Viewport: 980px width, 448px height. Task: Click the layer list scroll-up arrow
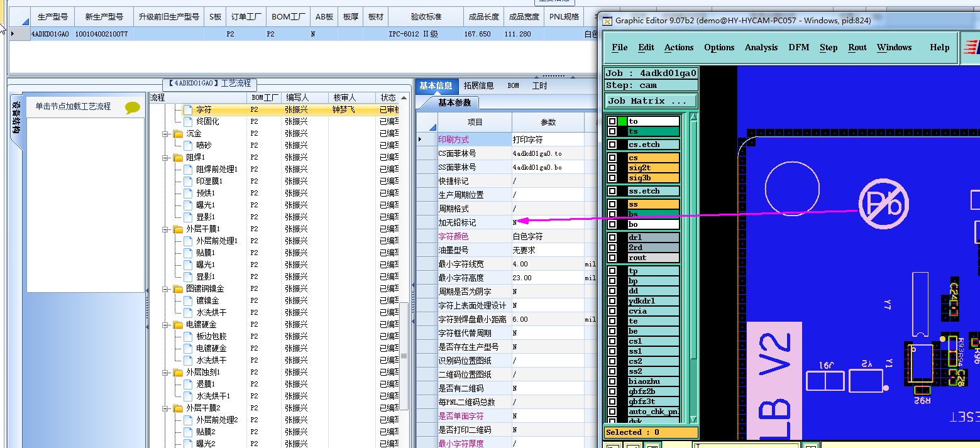click(x=693, y=117)
